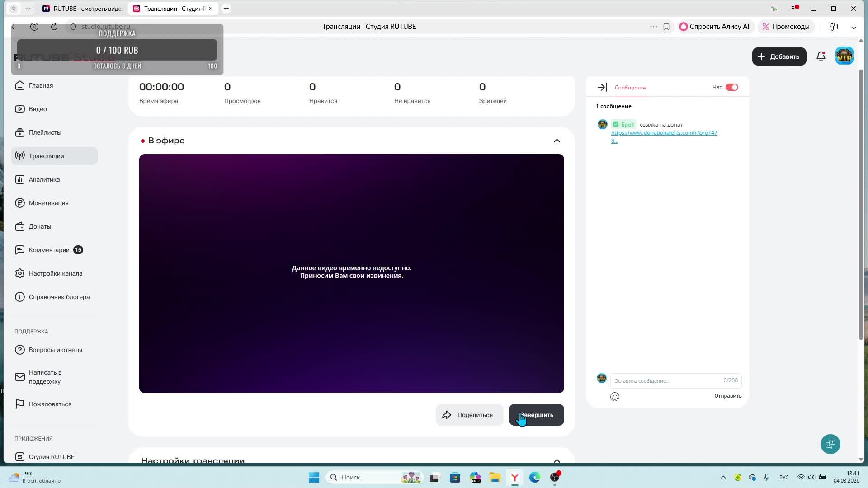Collapse the Настройки трансляции section
Screen dimensions: 868x488
click(557, 460)
